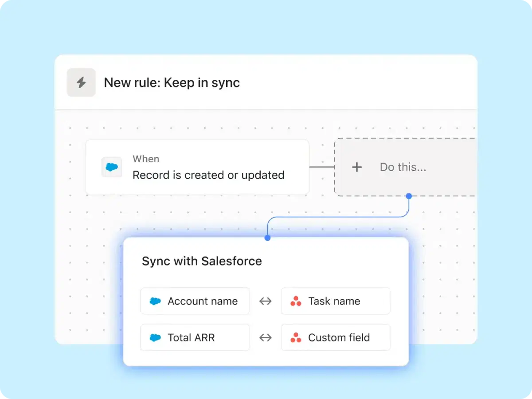The image size is (532, 399).
Task: Click blue connector dot atop Sync with Salesforce card
Action: (x=267, y=238)
